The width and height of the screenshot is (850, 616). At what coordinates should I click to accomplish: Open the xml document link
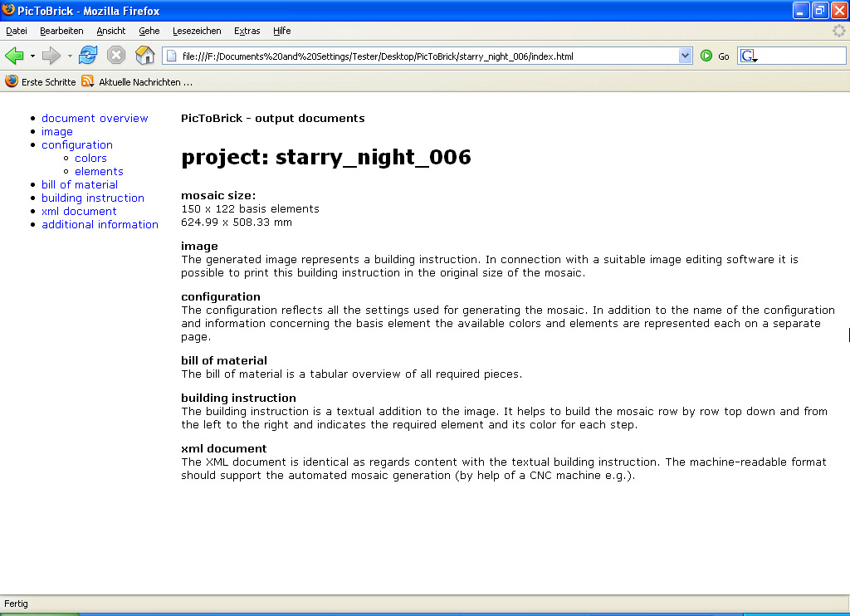pyautogui.click(x=79, y=212)
